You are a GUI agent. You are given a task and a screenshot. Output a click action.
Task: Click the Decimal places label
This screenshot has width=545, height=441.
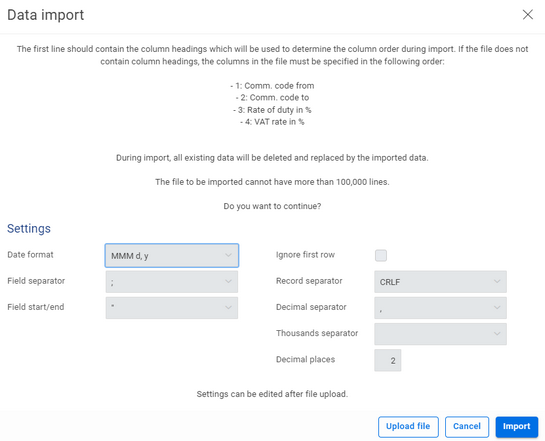click(306, 359)
